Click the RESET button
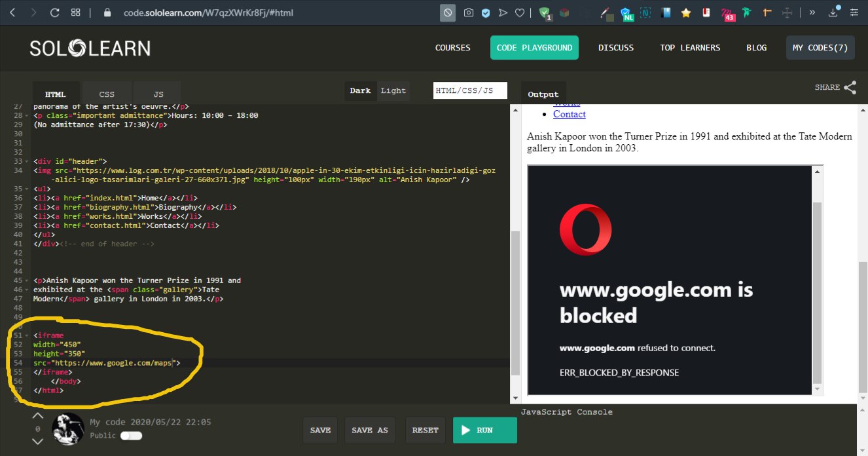Viewport: 868px width, 456px height. point(425,430)
